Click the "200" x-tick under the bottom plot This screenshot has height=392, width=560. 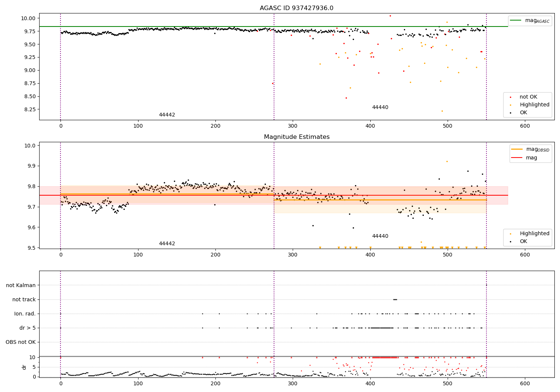(215, 384)
